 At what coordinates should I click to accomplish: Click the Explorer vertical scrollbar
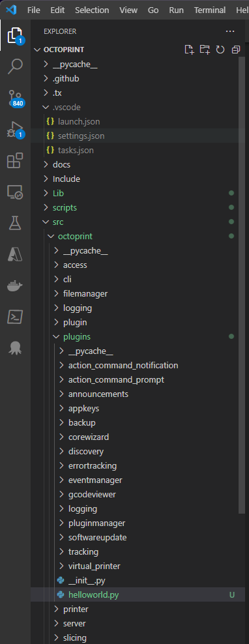[242, 285]
